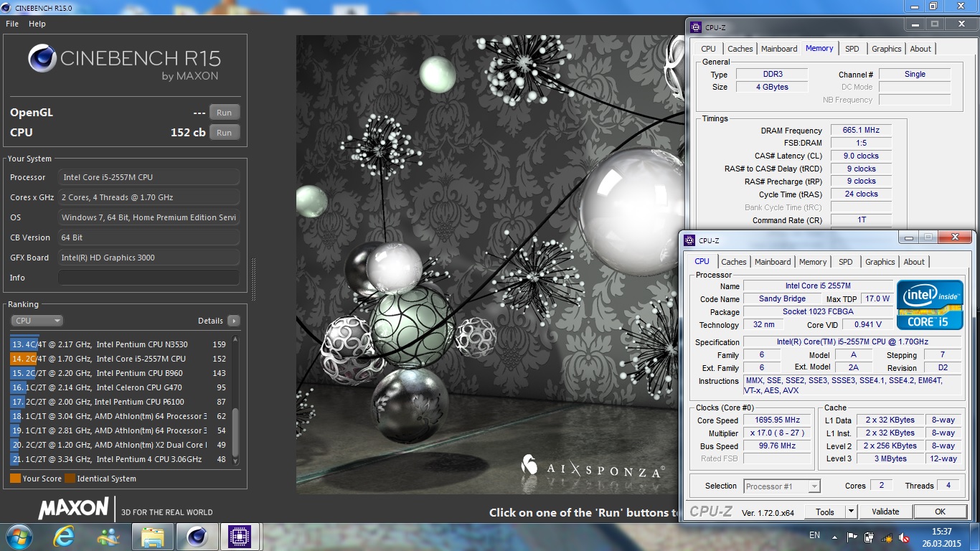Select Memory tab in back CPU-Z window
This screenshot has width=980, height=551.
tap(819, 48)
